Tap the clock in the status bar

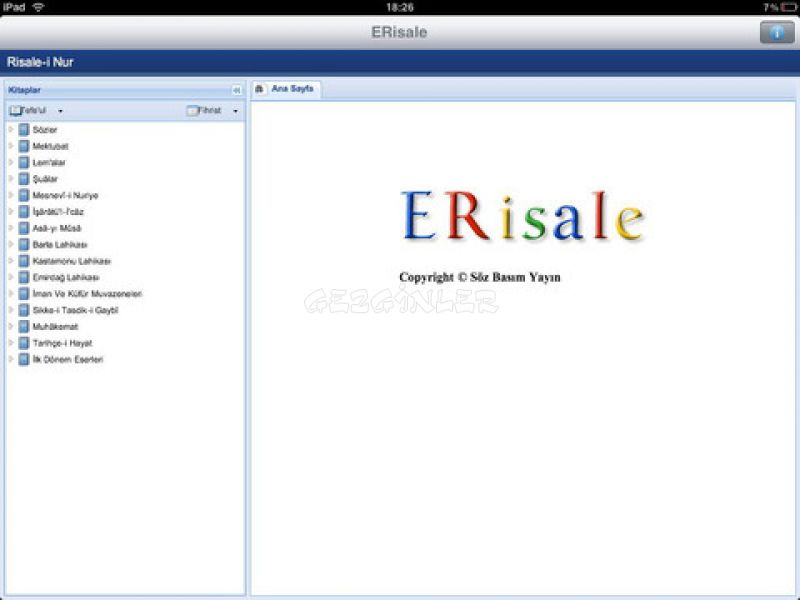[400, 7]
